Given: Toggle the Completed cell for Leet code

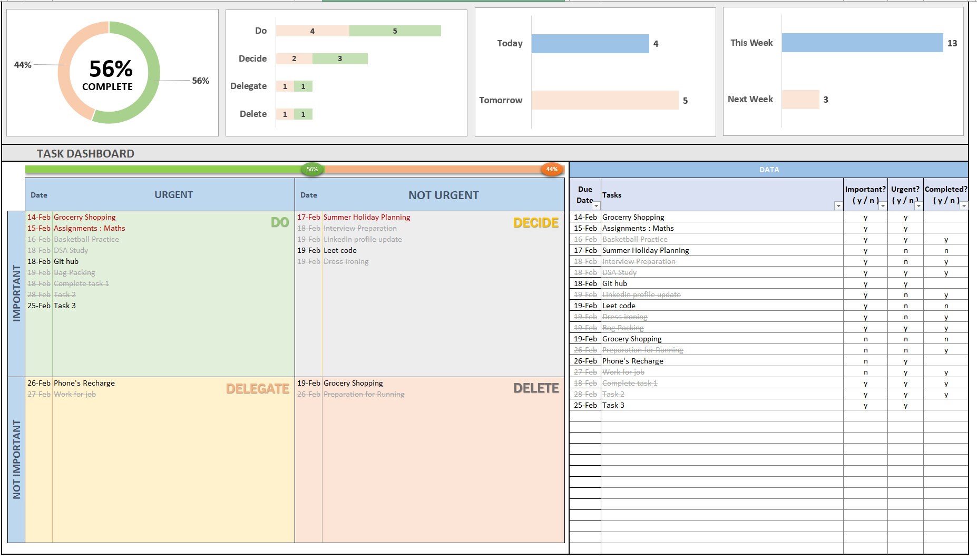Looking at the screenshot, I should click(947, 306).
